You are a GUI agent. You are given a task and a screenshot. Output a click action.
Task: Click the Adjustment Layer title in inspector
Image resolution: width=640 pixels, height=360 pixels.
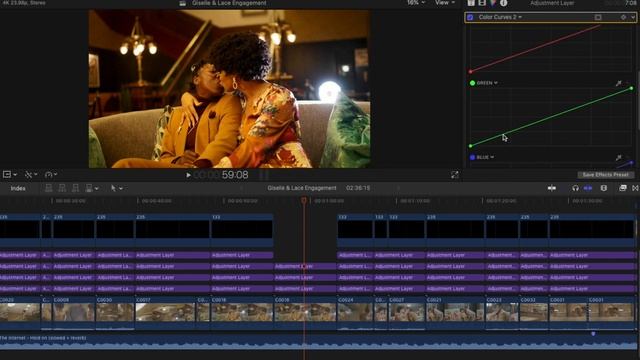click(x=552, y=3)
